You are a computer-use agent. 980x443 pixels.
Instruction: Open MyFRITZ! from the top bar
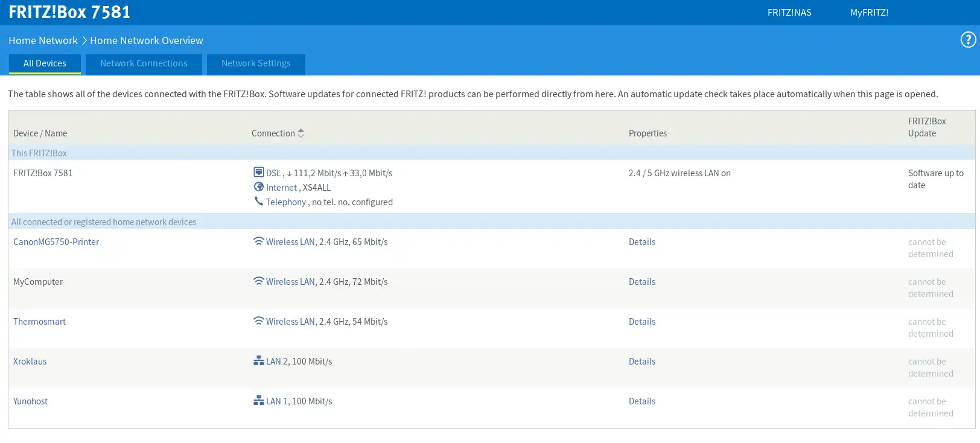click(869, 12)
